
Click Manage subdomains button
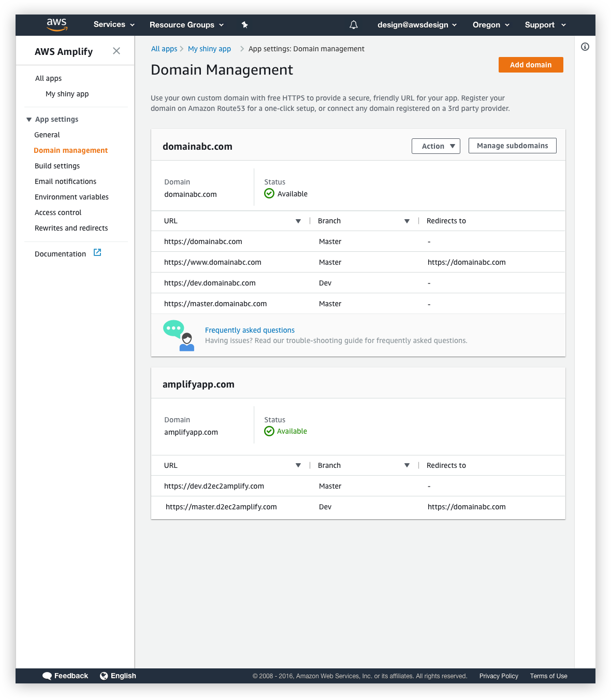(x=513, y=146)
